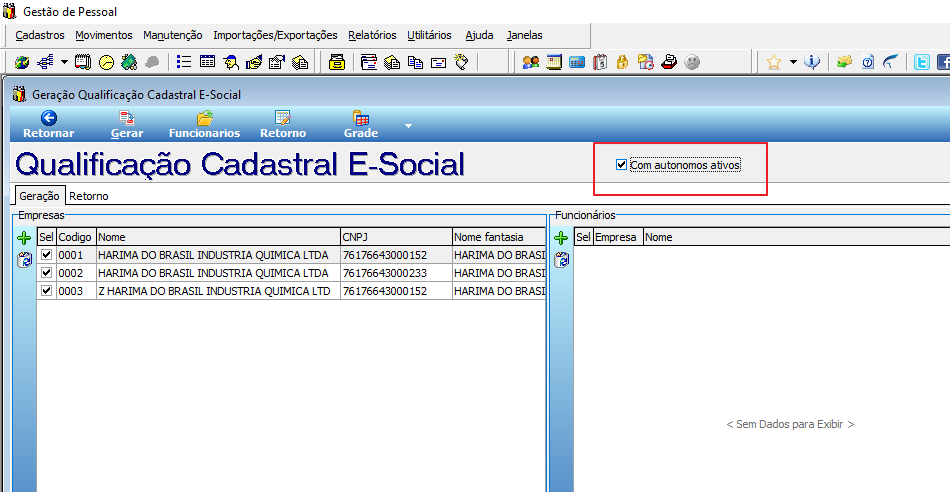Screen dimensions: 950x492
Task: Open the Manutenção menu
Action: coord(173,35)
